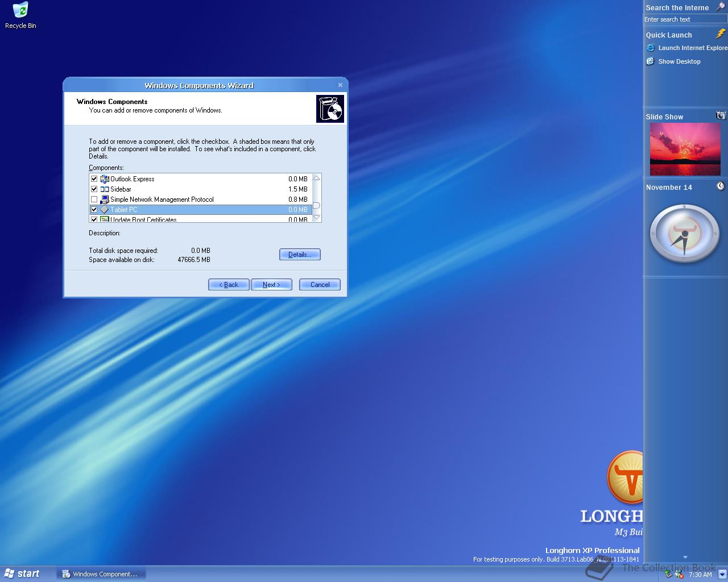Click the components list scroll up arrow
The image size is (728, 582).
click(317, 178)
